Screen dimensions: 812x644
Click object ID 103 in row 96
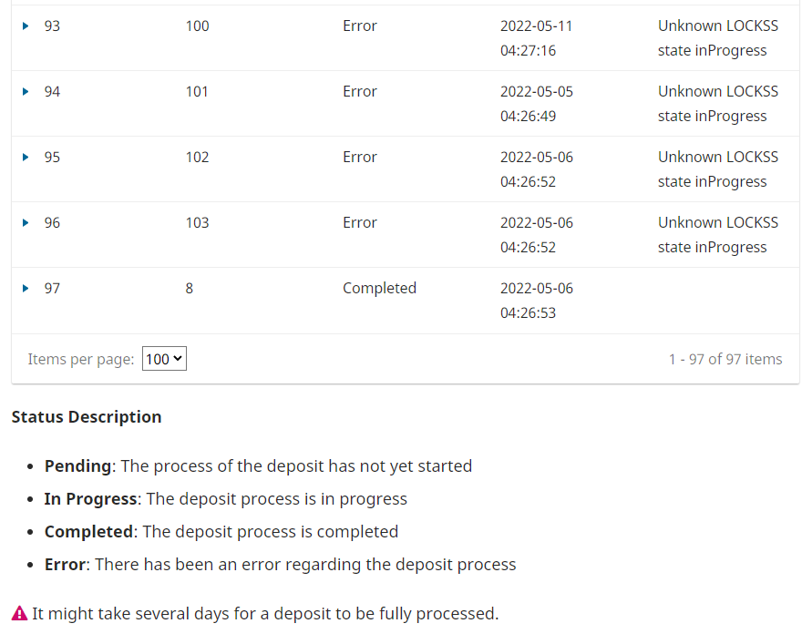197,222
